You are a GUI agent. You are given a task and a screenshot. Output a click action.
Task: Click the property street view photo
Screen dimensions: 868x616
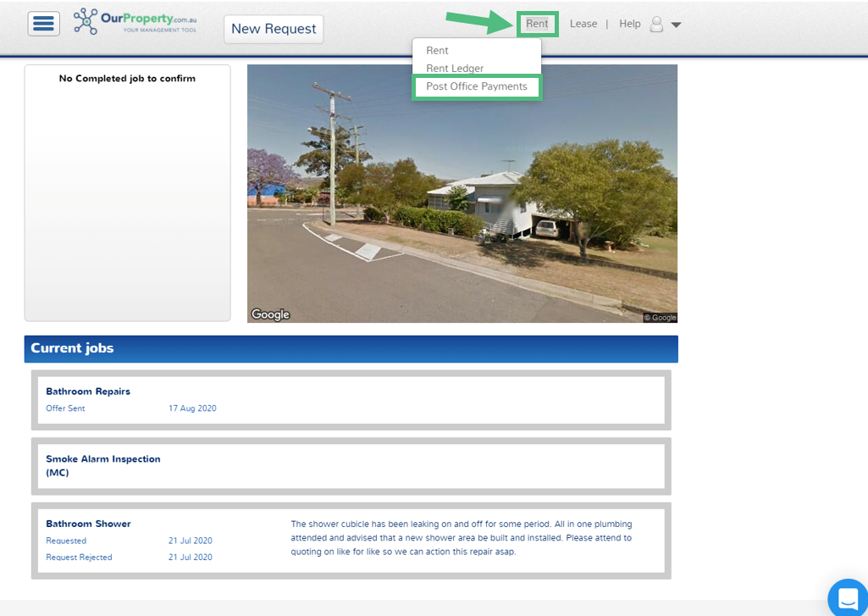point(462,193)
